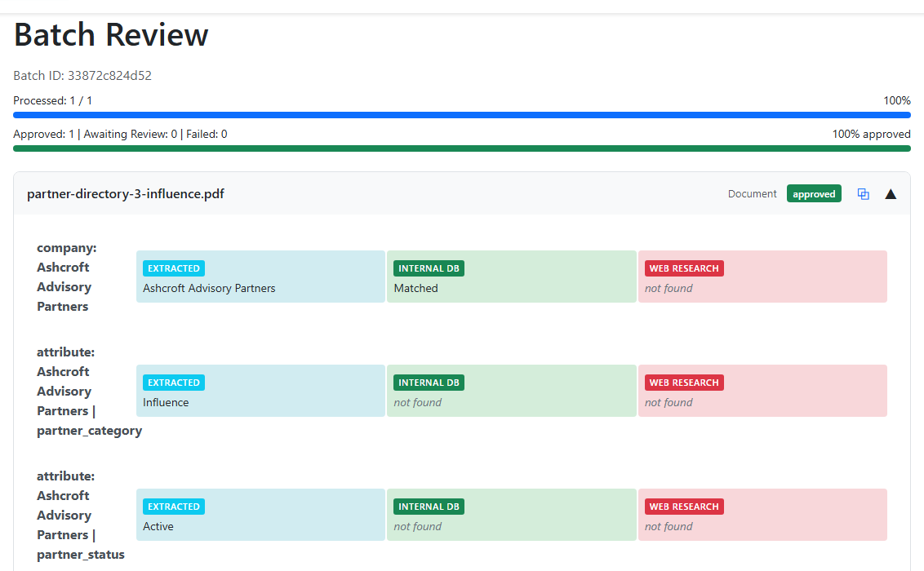Click the partner_status attribute label
Viewport: 924px width, 571px height.
[x=81, y=516]
